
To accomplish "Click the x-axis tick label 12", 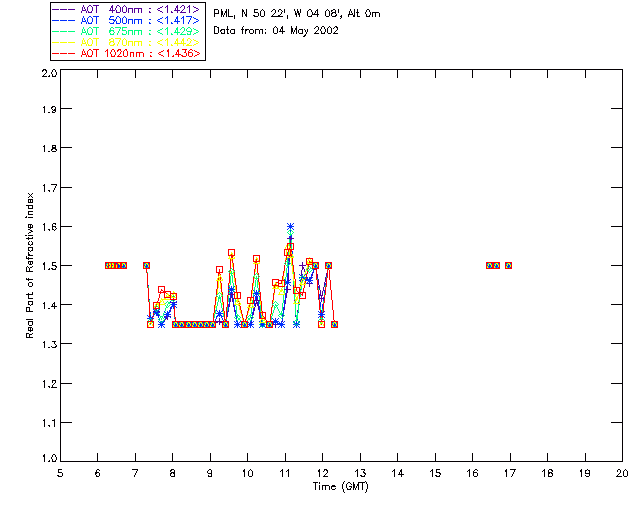I will [x=322, y=473].
